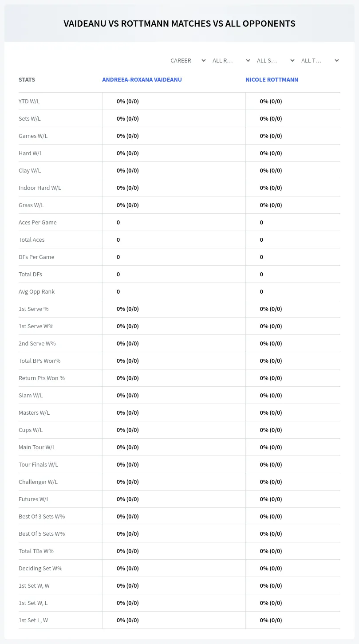Image resolution: width=359 pixels, height=644 pixels.
Task: Click the STATS column header
Action: 27,80
